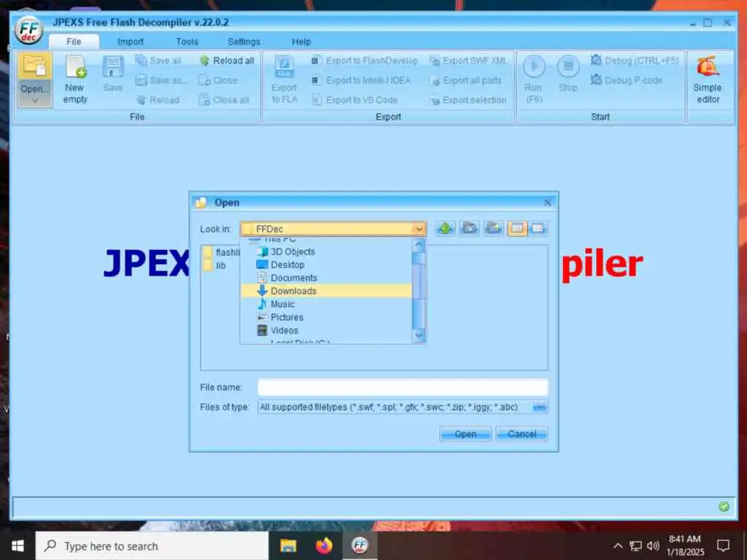747x560 pixels.
Task: Switch to the File ribbon tab
Action: 74,42
